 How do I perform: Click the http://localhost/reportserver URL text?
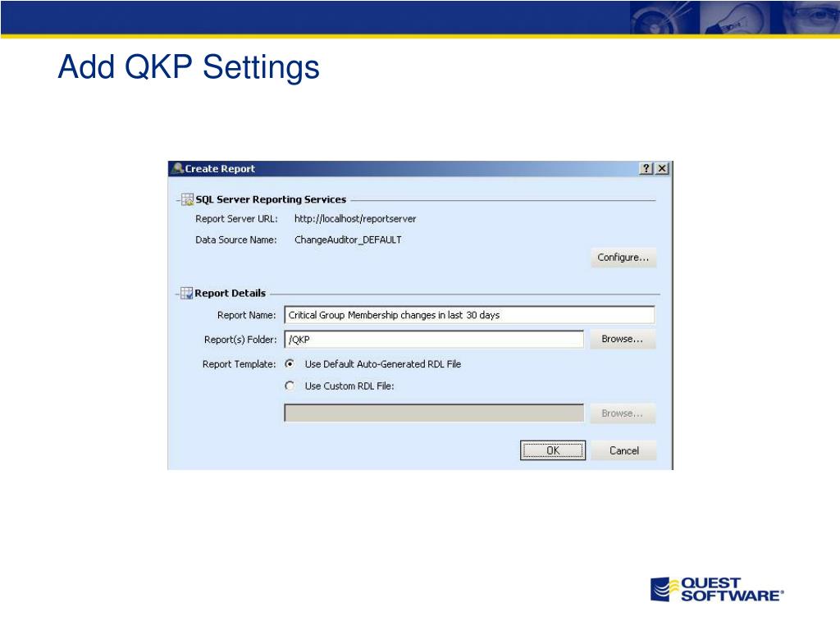[355, 218]
